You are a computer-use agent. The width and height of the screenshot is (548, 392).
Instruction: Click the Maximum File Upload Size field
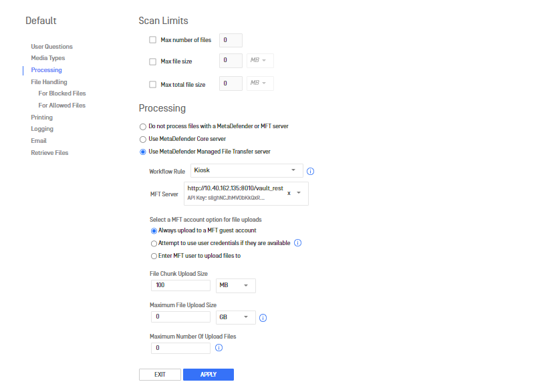pyautogui.click(x=180, y=317)
